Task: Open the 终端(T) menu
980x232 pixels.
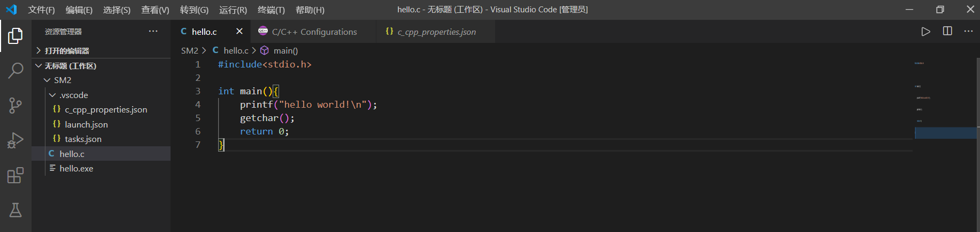Action: tap(271, 10)
